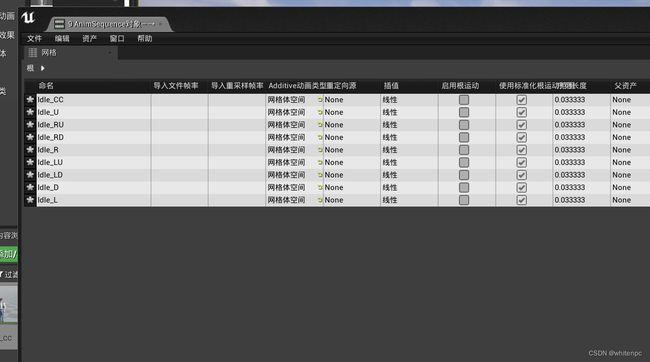
Task: Enable 启用根运动 for Idle_CC
Action: tap(464, 100)
